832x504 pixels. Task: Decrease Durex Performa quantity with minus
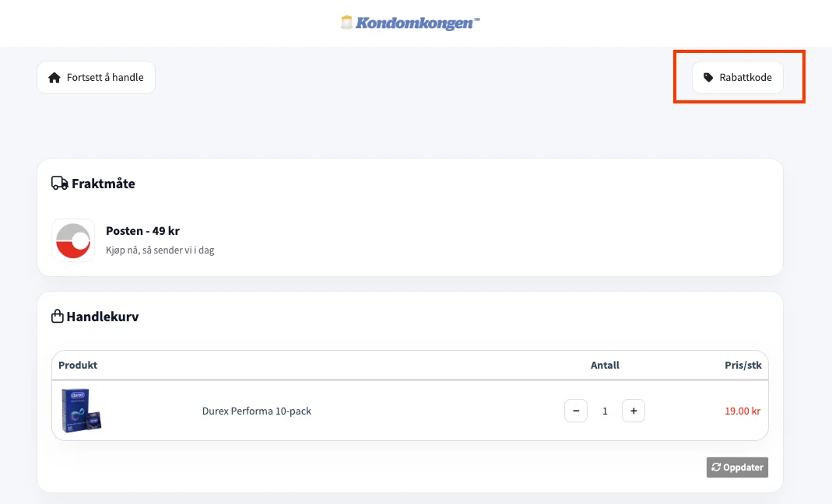(576, 411)
